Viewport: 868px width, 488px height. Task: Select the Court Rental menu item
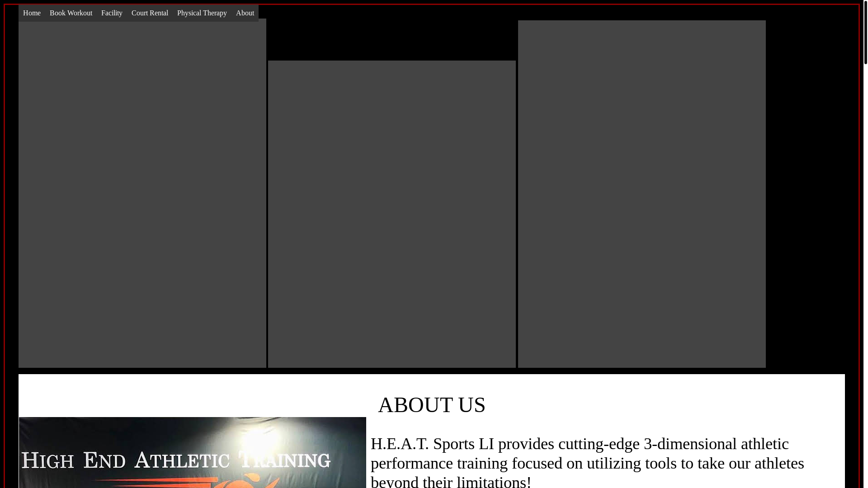[150, 13]
